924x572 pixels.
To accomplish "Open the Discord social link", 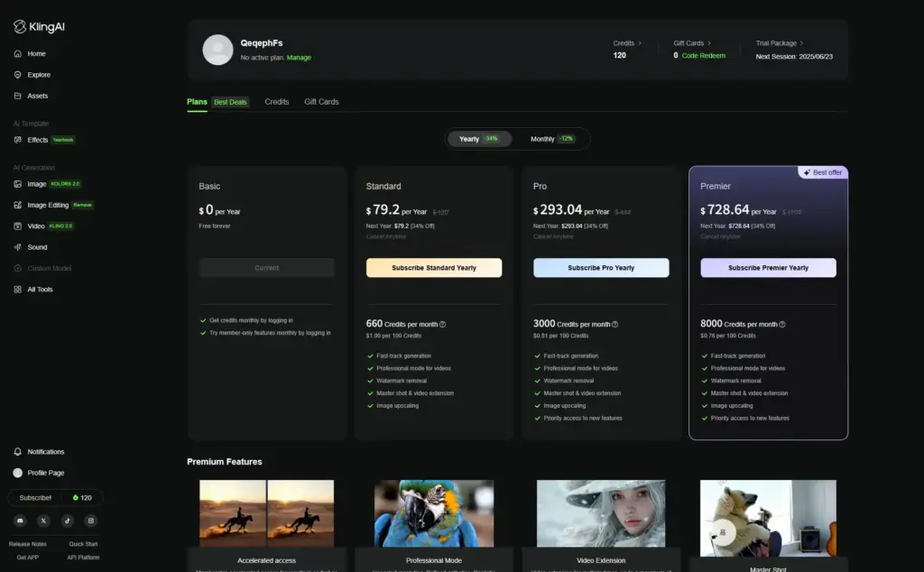I will 20,521.
